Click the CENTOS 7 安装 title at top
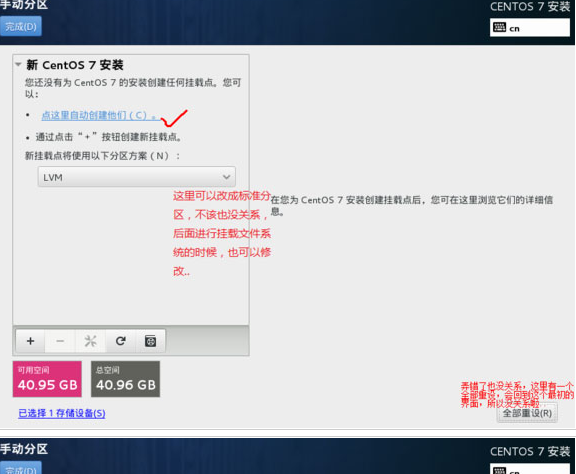This screenshot has height=474, width=576. click(x=530, y=7)
